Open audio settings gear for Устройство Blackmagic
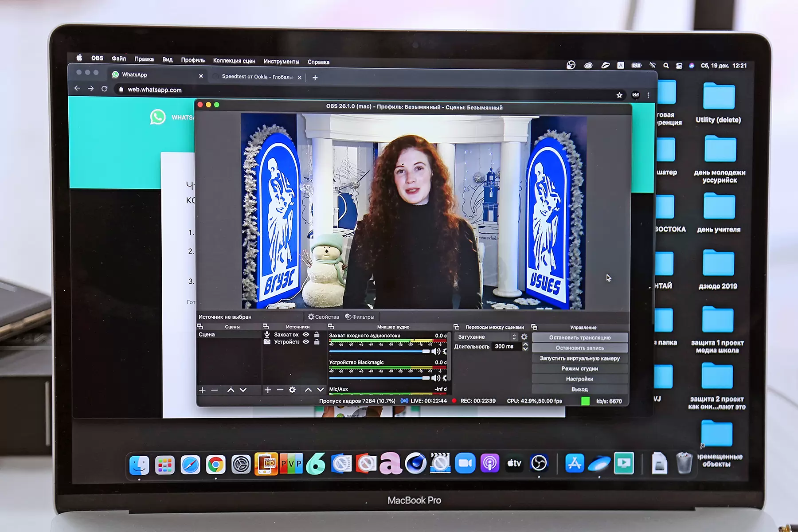 445,378
